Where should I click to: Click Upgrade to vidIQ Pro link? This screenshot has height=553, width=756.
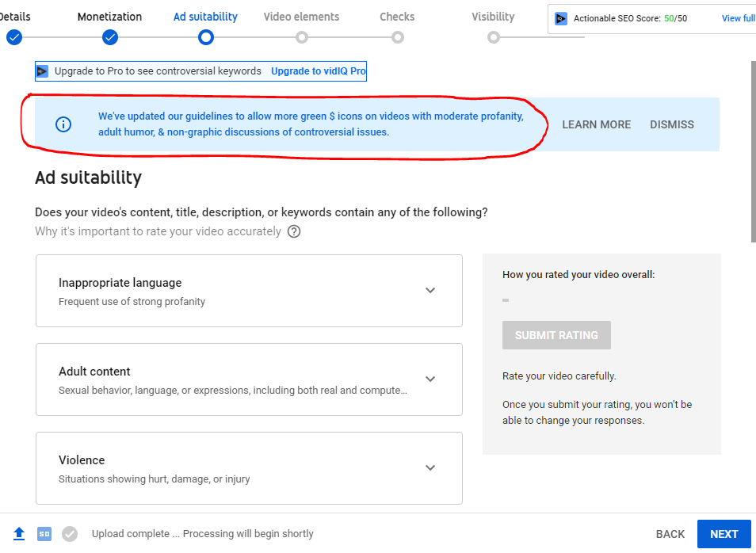(x=319, y=71)
